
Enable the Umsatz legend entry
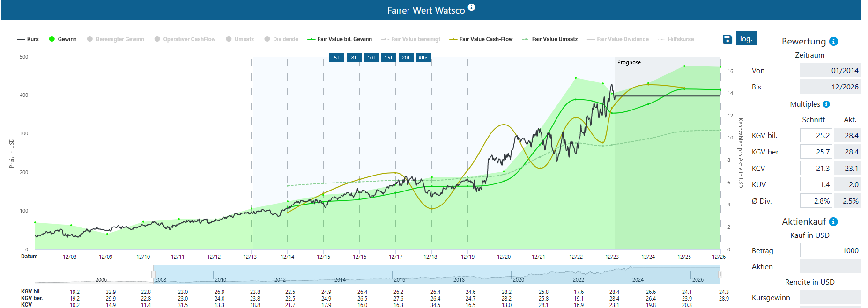(240, 39)
